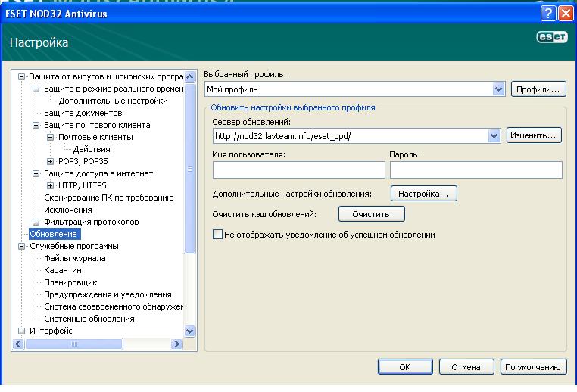
Task: Expand 'Фильтрация протоколов' tree node
Action: coord(36,222)
